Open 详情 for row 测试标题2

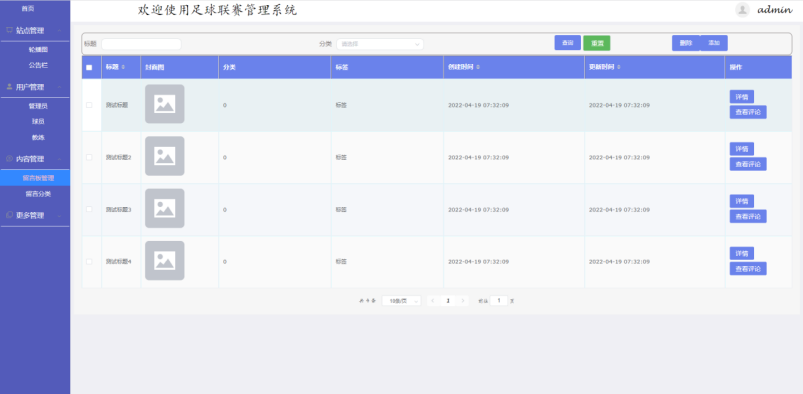[742, 149]
